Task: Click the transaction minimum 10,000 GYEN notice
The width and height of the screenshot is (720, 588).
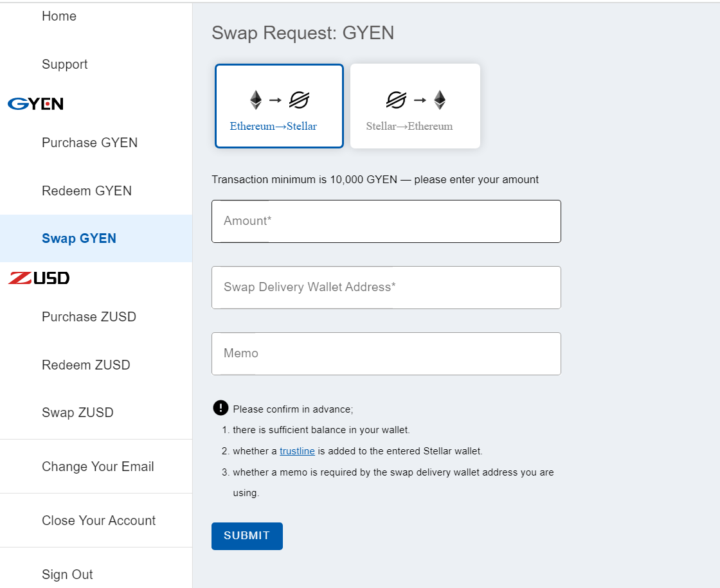Action: click(x=375, y=179)
